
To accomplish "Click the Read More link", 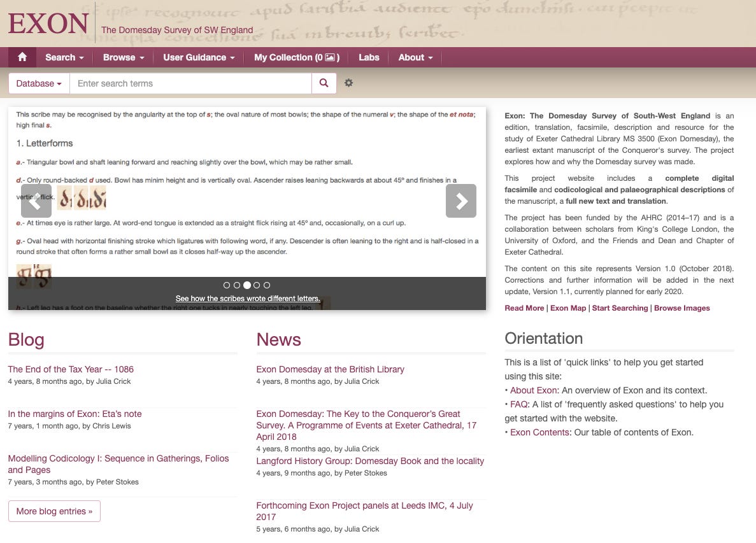I will [x=524, y=308].
